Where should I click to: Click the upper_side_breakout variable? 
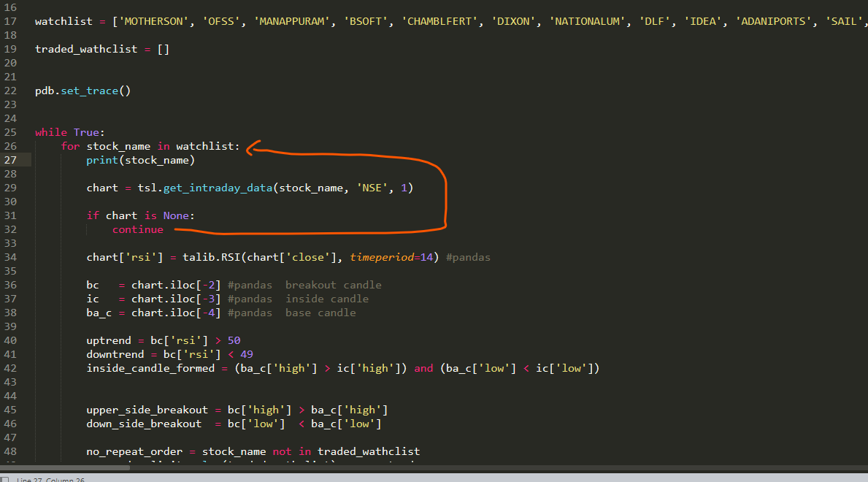[147, 410]
